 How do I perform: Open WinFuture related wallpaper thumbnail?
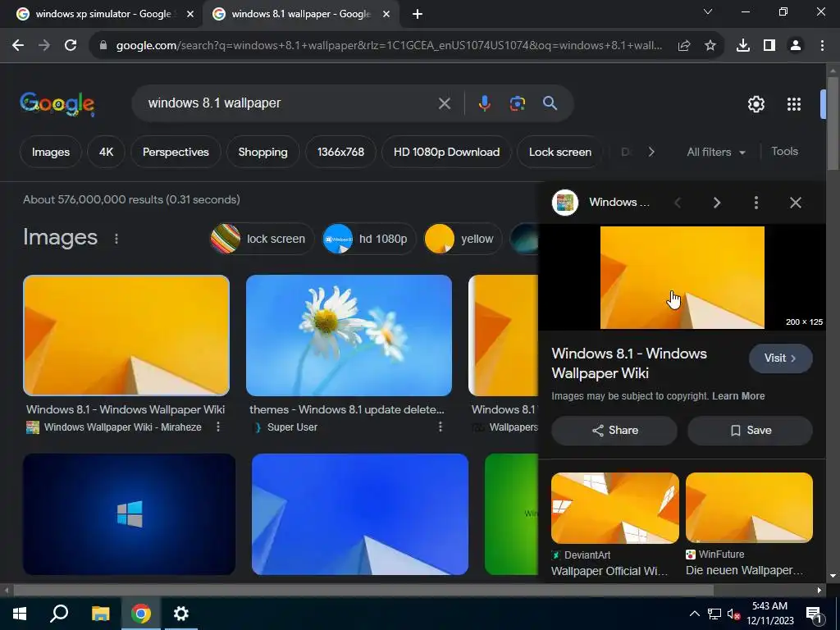coord(749,508)
